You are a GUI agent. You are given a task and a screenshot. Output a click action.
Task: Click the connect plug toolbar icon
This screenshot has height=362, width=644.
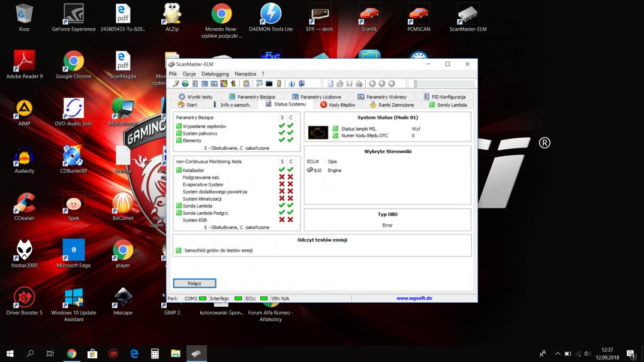[x=175, y=84]
